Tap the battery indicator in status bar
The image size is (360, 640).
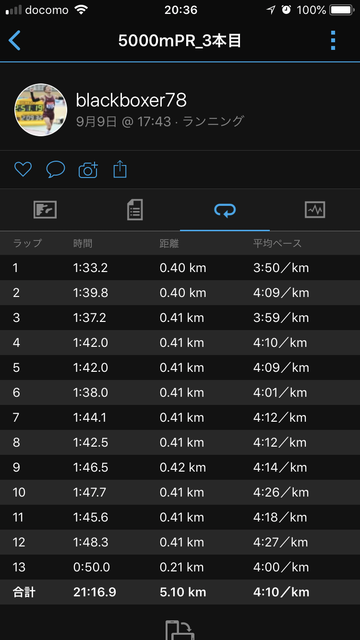coord(342,10)
